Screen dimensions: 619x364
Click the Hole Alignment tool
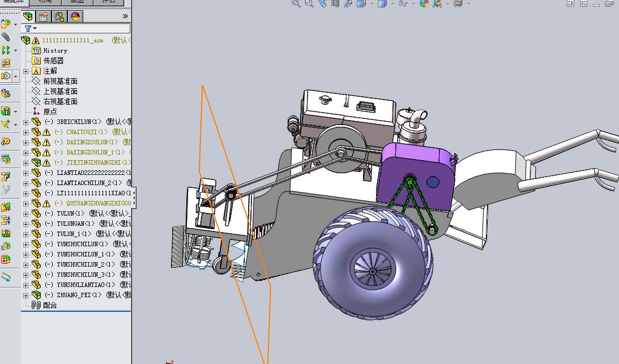[6, 233]
